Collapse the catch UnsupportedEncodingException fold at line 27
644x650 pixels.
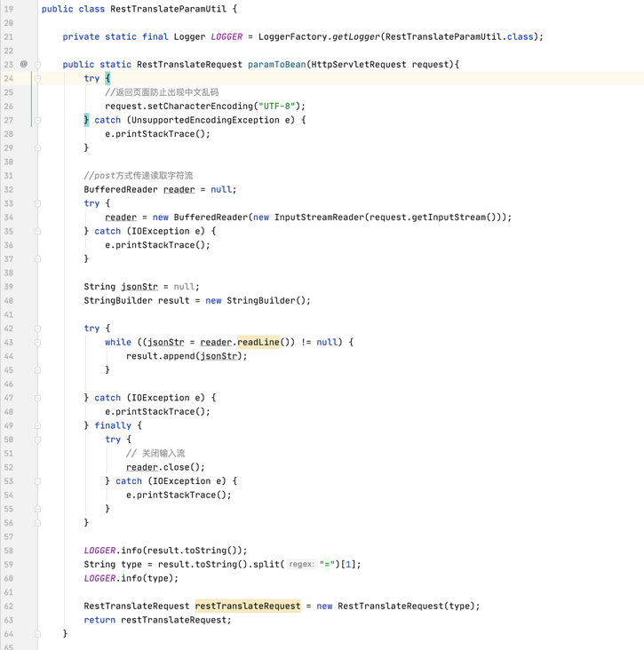pyautogui.click(x=37, y=120)
